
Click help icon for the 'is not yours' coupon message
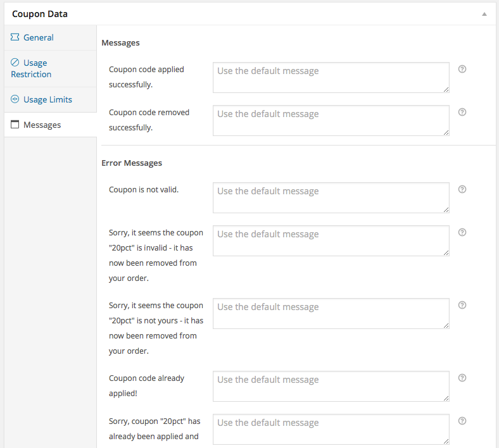click(x=462, y=305)
